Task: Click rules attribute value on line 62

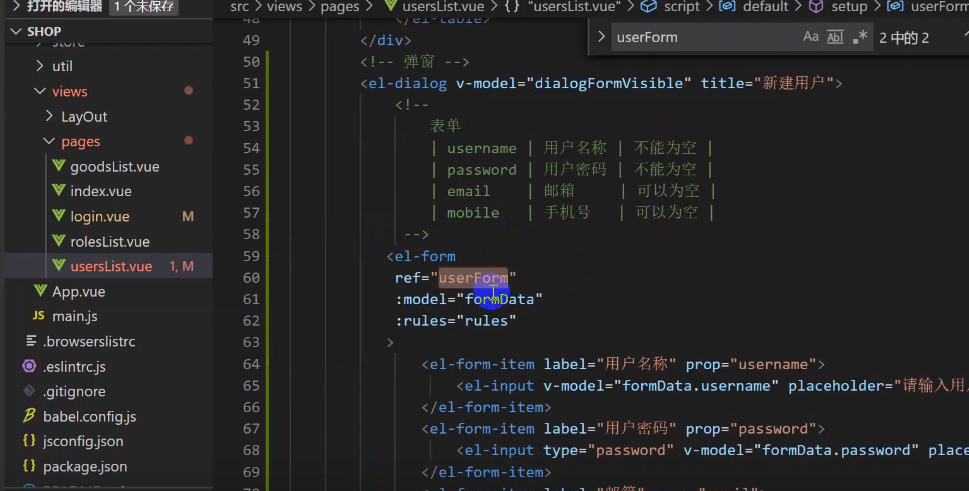Action: [486, 321]
